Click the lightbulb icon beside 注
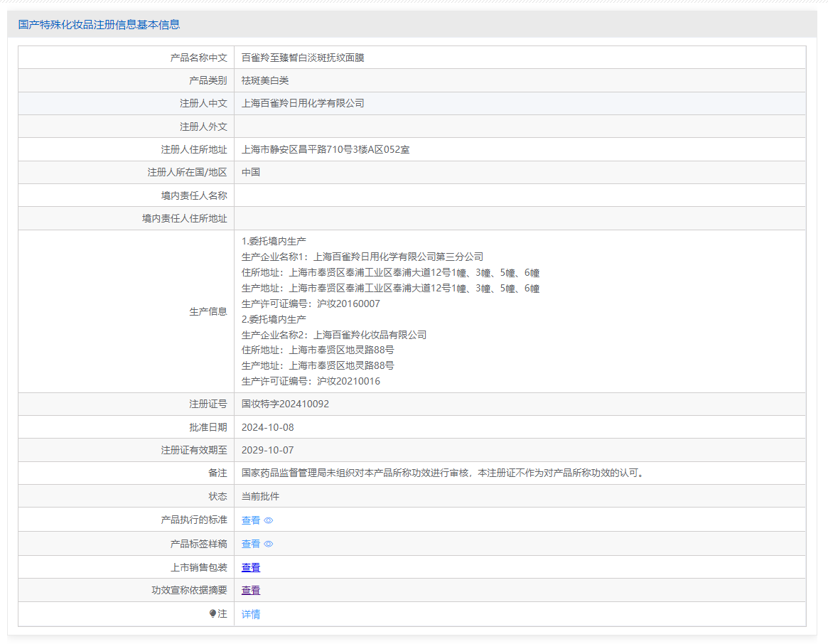 tap(213, 613)
